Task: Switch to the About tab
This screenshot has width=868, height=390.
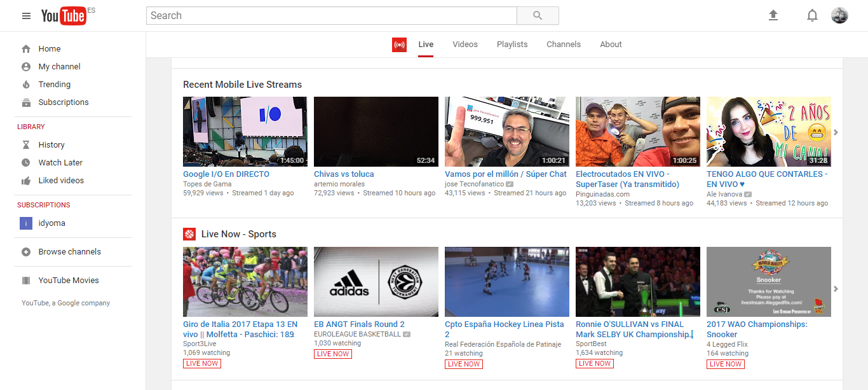Action: click(611, 45)
